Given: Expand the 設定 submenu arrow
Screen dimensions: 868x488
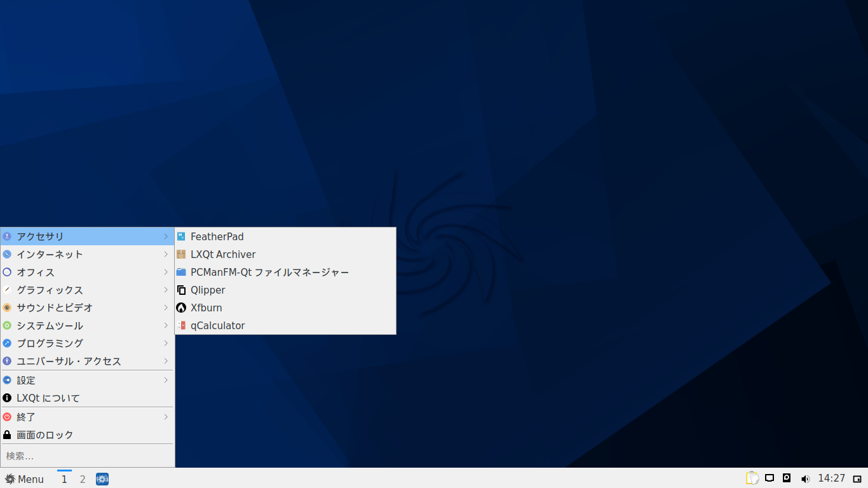Looking at the screenshot, I should [x=166, y=380].
